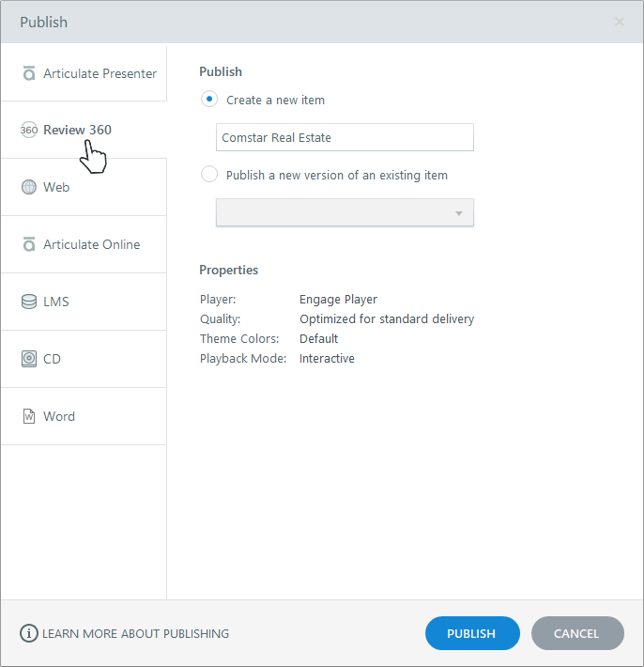Open the Articulate Online tab
The height and width of the screenshot is (667, 644).
pos(91,244)
